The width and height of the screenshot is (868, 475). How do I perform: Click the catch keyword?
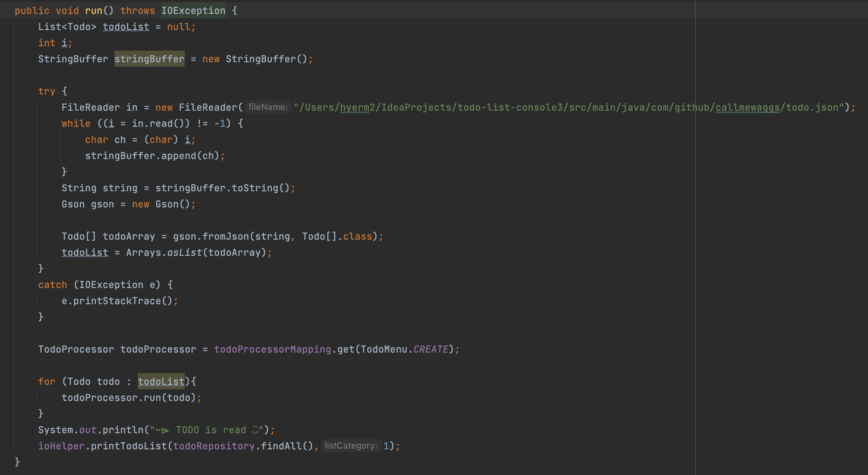(x=52, y=285)
